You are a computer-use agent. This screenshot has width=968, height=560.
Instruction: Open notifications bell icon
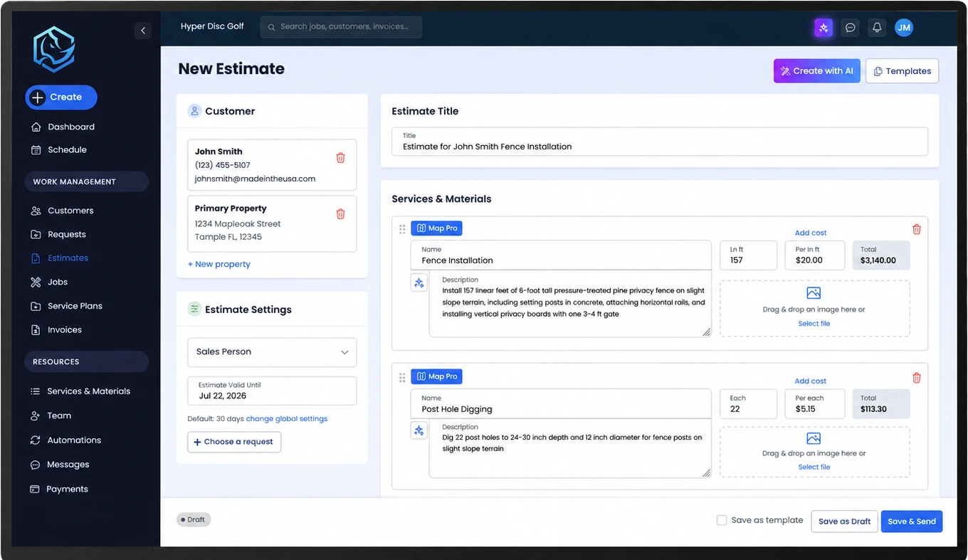pos(877,28)
